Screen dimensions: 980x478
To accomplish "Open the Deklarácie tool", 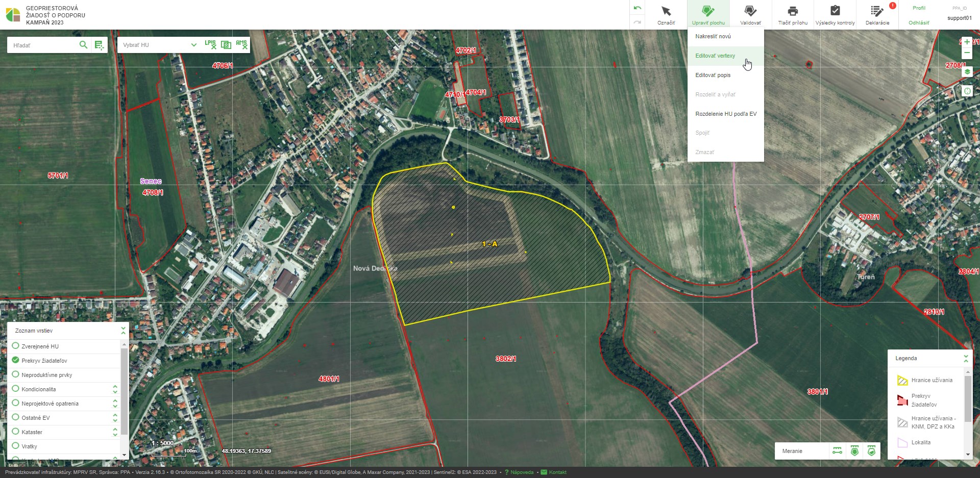I will click(877, 14).
